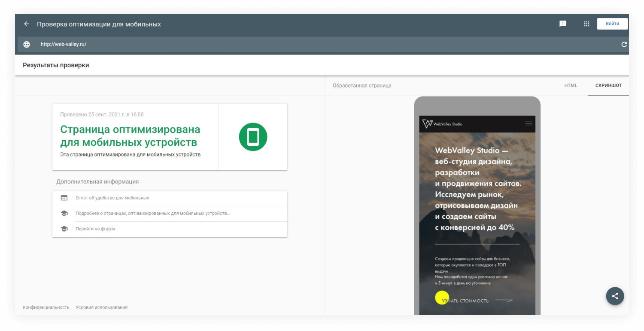The height and width of the screenshot is (331, 644).
Task: Click the green mobile phone icon
Action: [253, 137]
